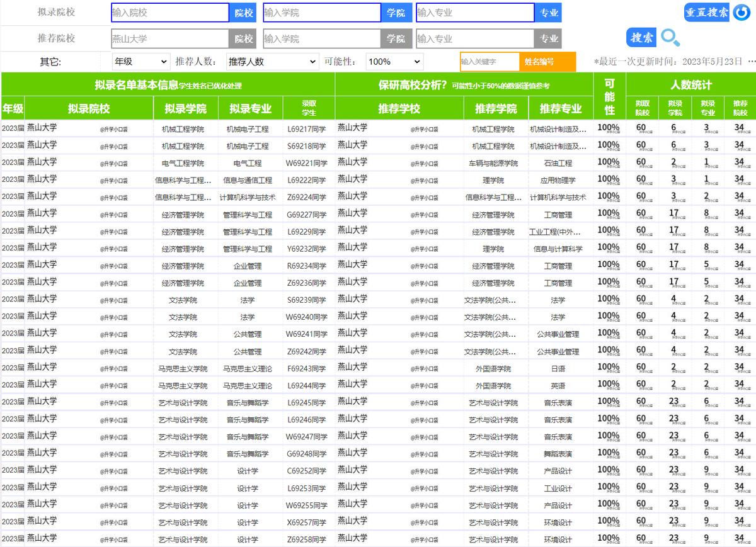Screen dimensions: 756x547
Task: Click the gray 院校 button next to 燕山大学
Action: click(x=244, y=39)
